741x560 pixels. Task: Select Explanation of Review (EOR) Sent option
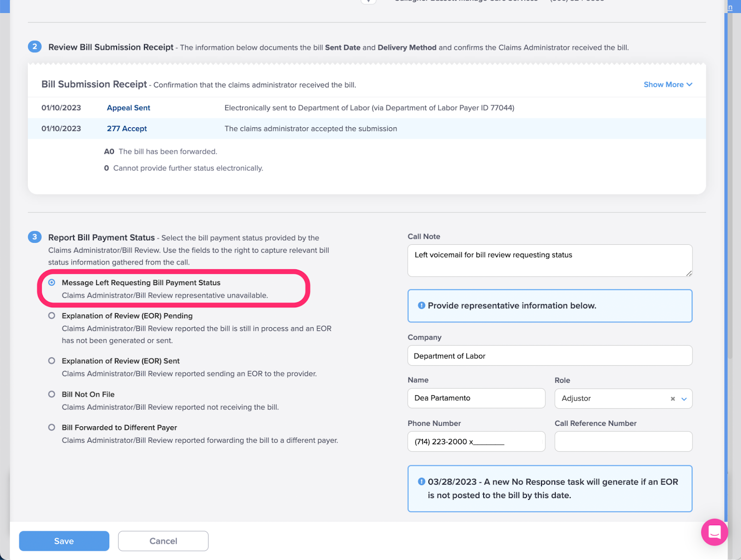52,361
